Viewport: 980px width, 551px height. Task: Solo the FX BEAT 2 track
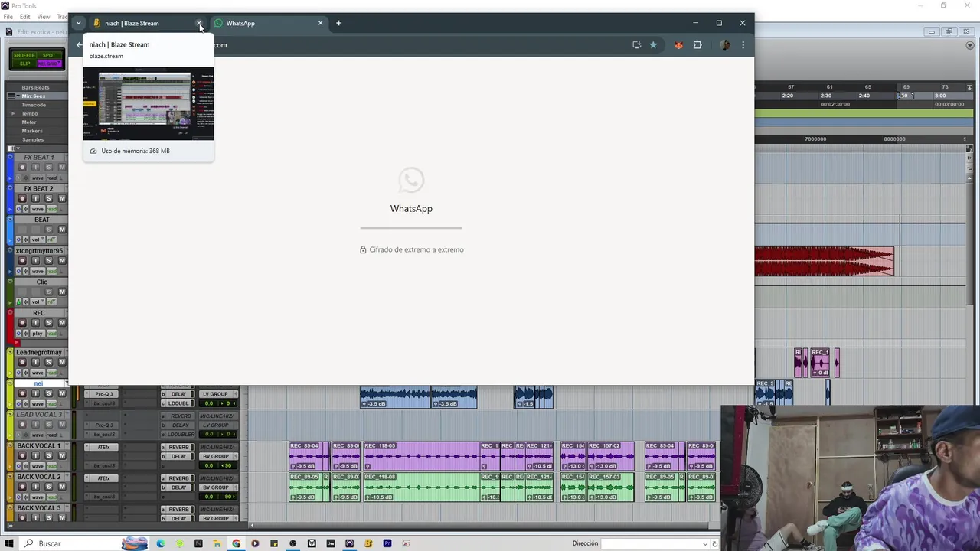coord(48,198)
